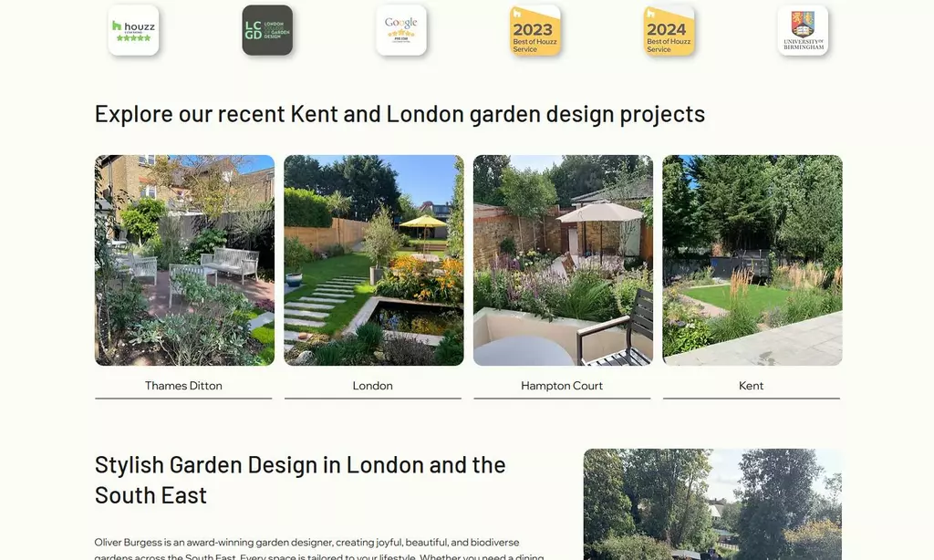Click the Explore recent garden design projects heading
This screenshot has width=934, height=560.
[x=400, y=114]
